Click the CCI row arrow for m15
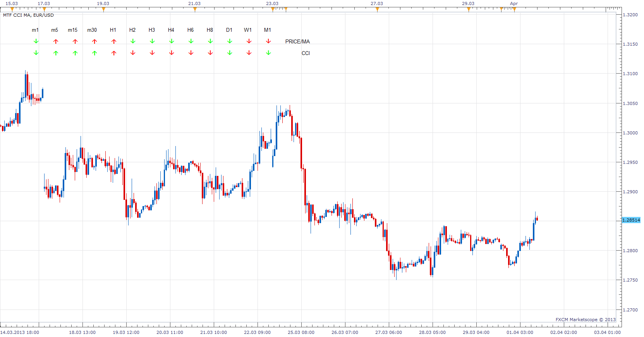This screenshot has height=337, width=644. 75,53
